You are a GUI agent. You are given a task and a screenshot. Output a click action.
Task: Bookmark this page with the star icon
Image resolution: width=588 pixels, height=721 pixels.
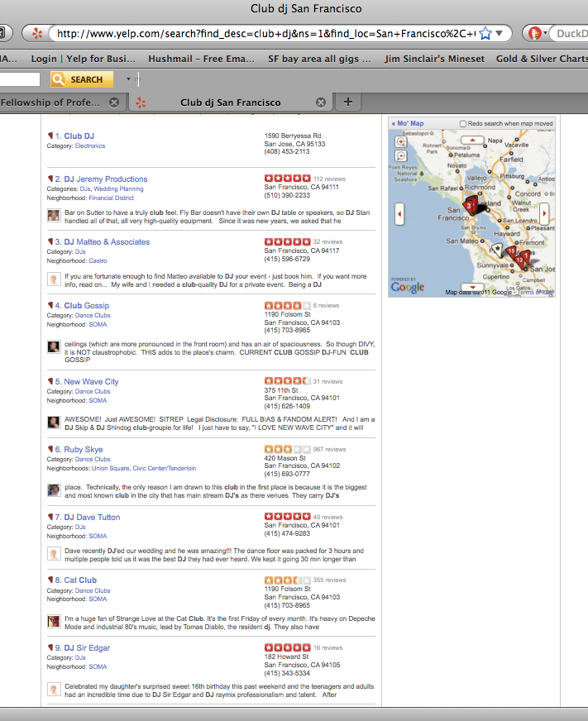[x=485, y=34]
